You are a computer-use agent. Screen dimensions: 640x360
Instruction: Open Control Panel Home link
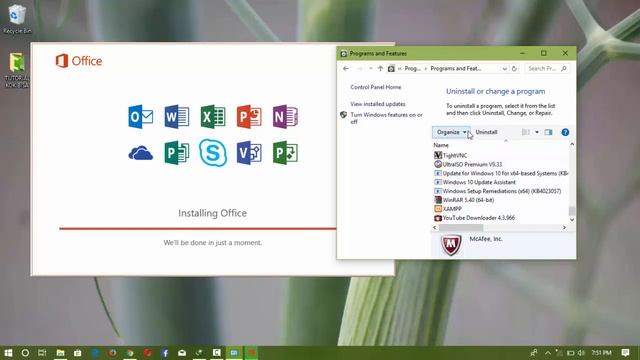(x=376, y=87)
